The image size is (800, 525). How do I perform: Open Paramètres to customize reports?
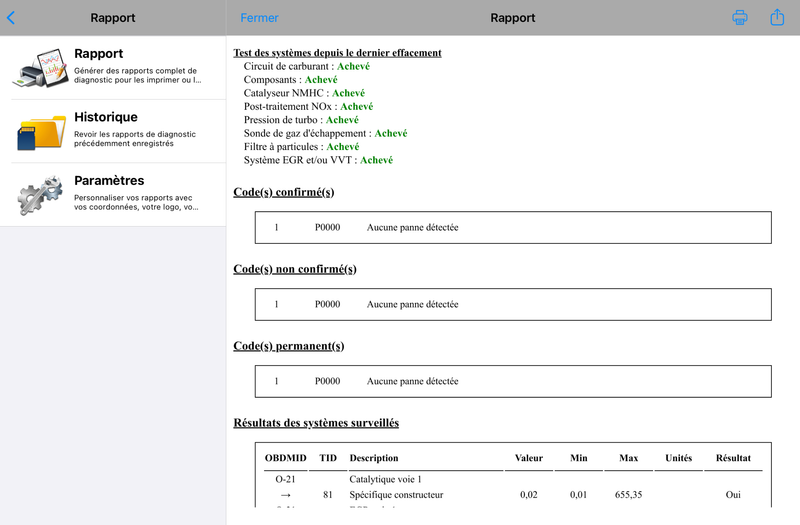(109, 181)
